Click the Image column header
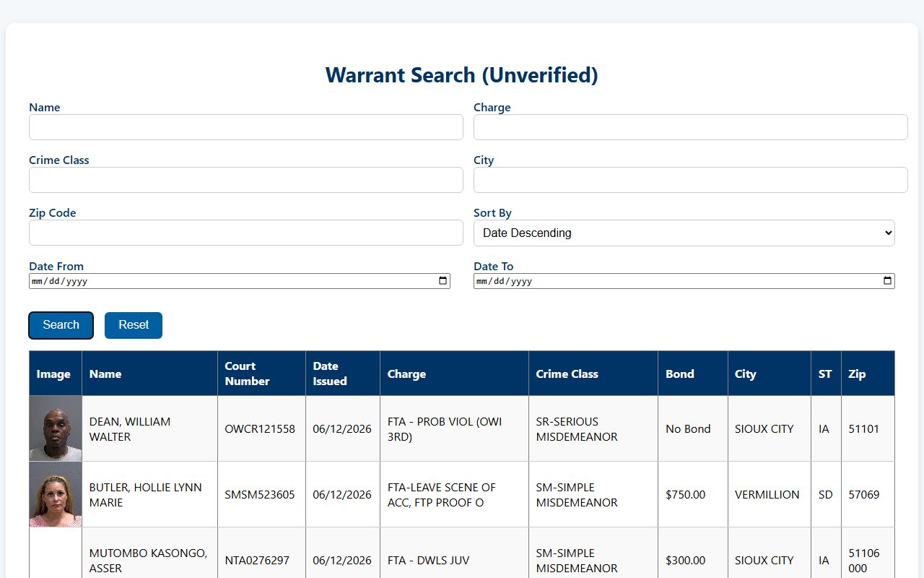This screenshot has height=578, width=924. tap(56, 374)
